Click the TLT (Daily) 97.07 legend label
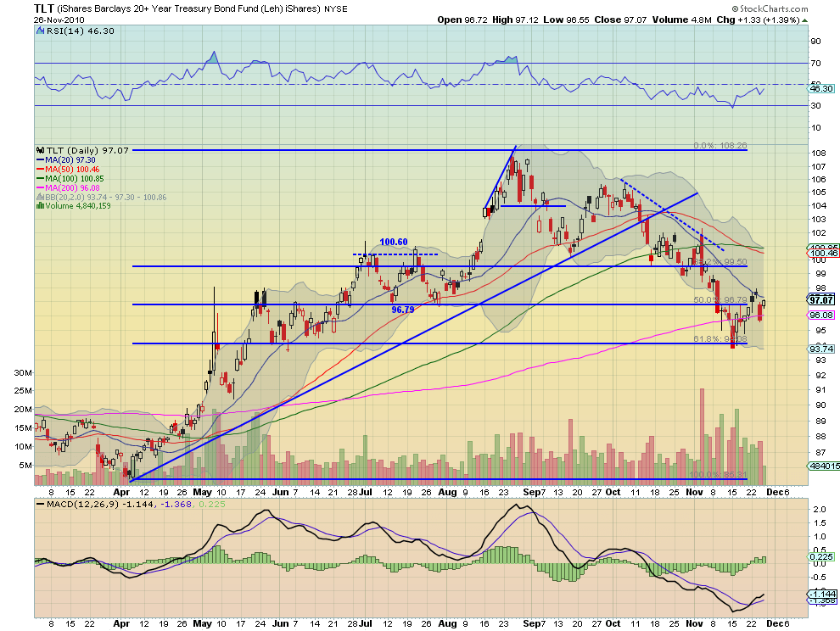The height and width of the screenshot is (631, 840). tap(87, 150)
